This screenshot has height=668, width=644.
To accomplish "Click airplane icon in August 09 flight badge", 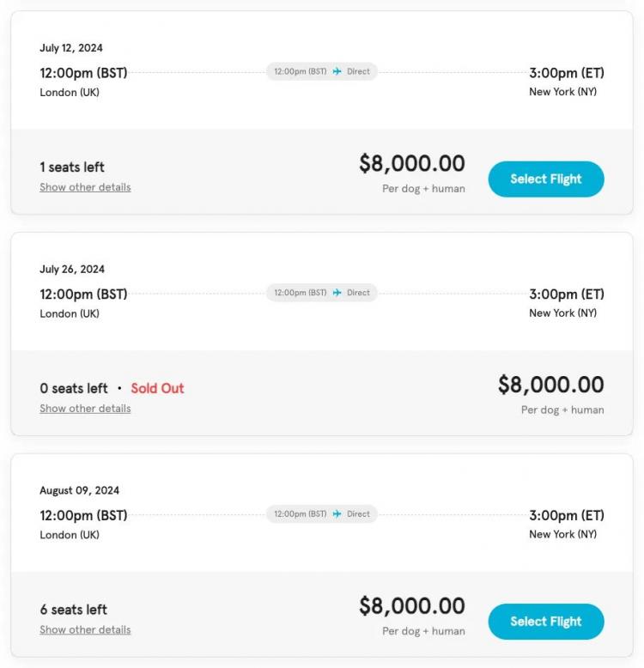I will [x=337, y=513].
